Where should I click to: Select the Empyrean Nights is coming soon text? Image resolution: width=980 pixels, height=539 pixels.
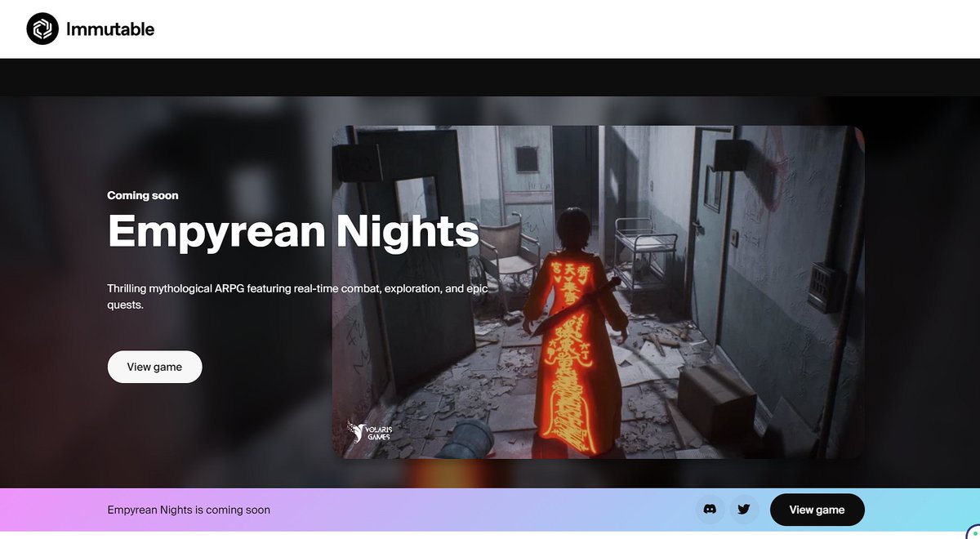click(x=189, y=509)
